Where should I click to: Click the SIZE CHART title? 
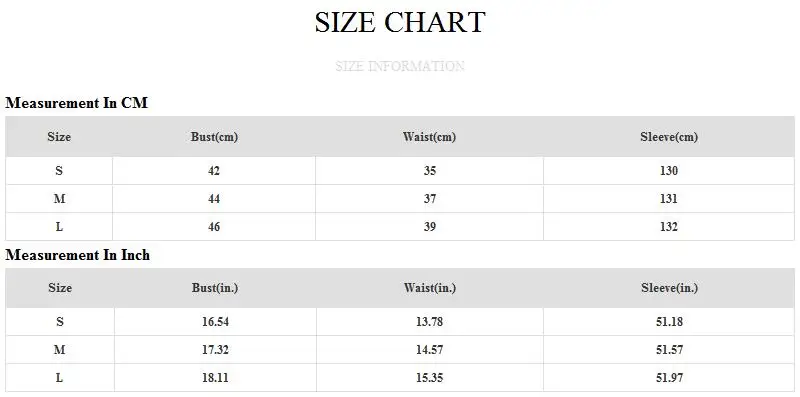[399, 22]
